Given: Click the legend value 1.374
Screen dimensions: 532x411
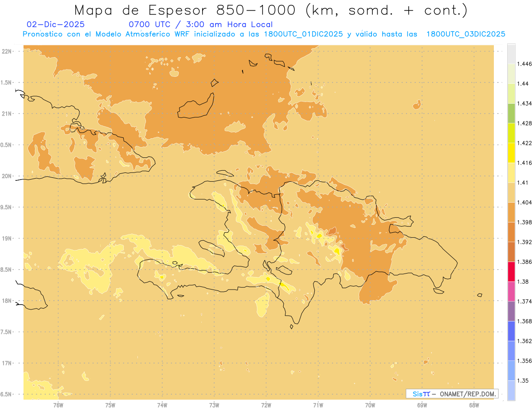Looking at the screenshot, I should [x=524, y=301].
